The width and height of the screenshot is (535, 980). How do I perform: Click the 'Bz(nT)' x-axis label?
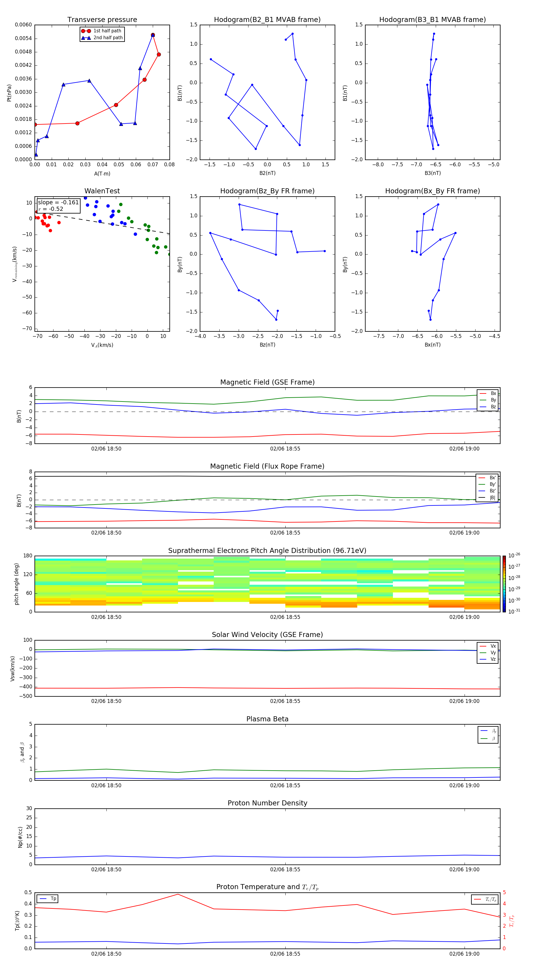click(267, 345)
